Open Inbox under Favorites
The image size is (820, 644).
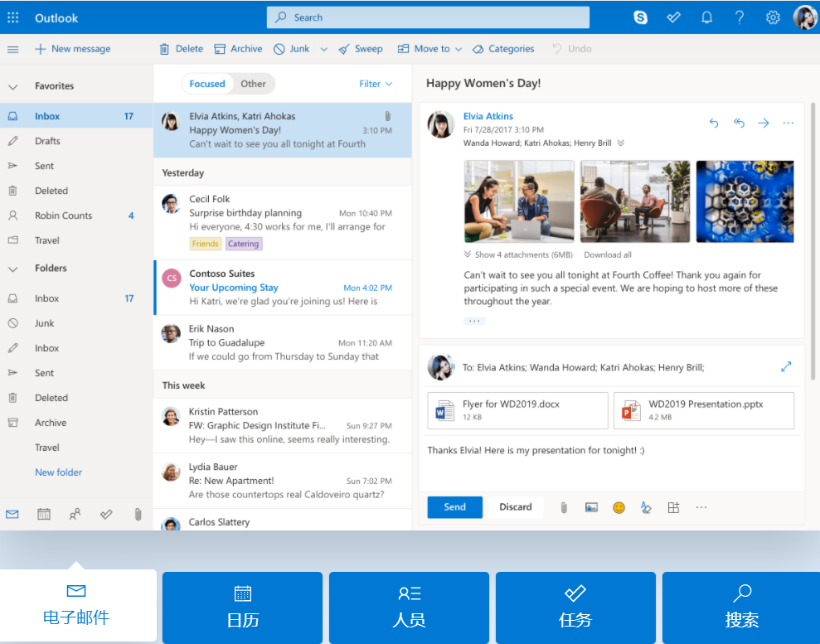[x=76, y=116]
